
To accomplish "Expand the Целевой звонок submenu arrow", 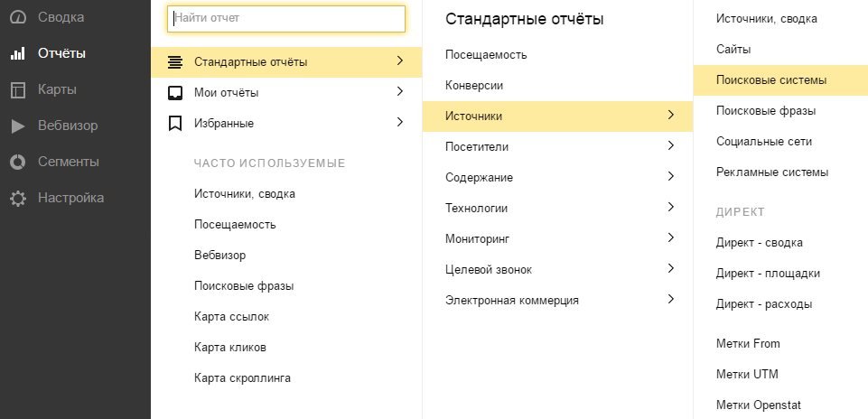I will click(x=671, y=268).
